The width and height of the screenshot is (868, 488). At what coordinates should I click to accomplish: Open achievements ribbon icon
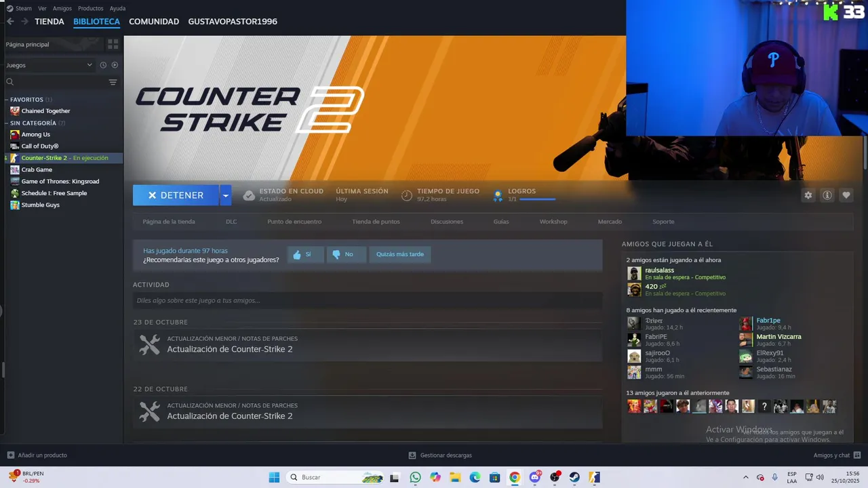[x=498, y=195]
